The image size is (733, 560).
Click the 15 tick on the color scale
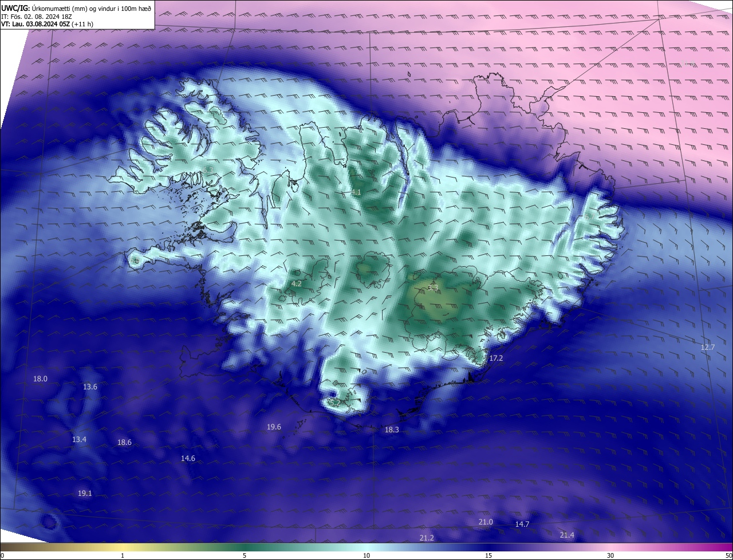click(488, 555)
